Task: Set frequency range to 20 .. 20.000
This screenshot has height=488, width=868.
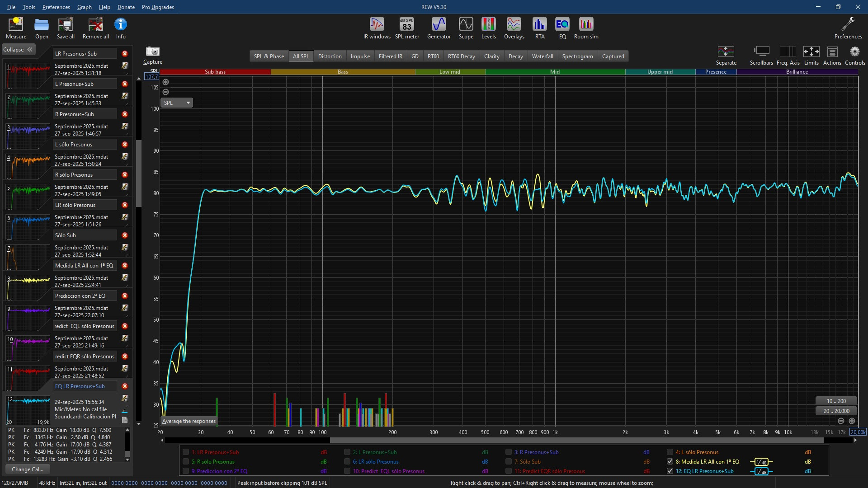Action: pos(836,411)
